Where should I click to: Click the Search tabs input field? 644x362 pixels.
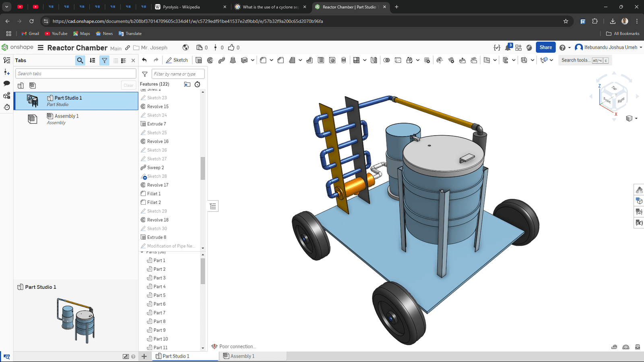[76, 74]
